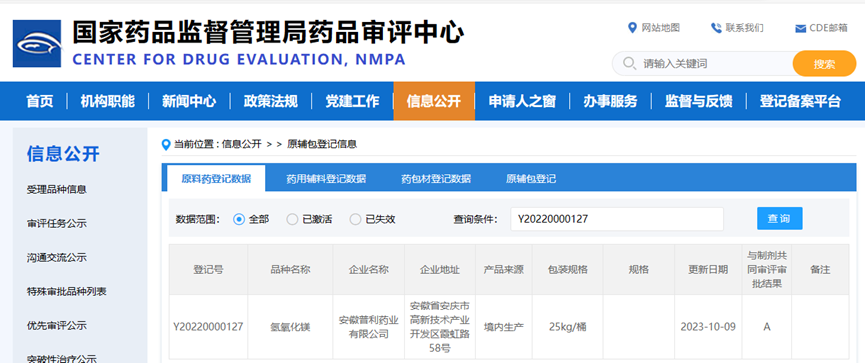Click the blue 查询 button

tap(779, 218)
